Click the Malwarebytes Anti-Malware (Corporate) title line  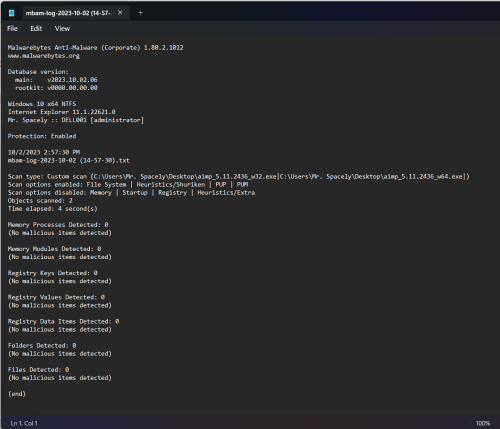(x=96, y=48)
